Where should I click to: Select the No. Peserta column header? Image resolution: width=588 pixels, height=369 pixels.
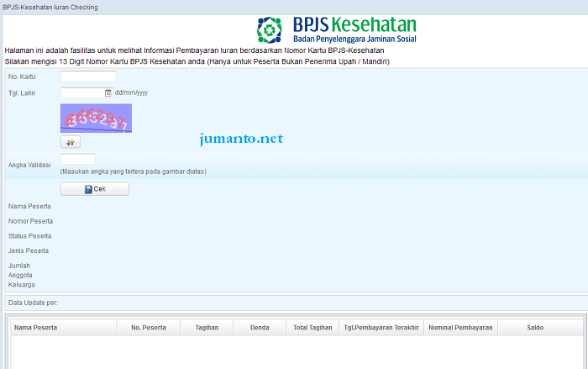coord(149,328)
